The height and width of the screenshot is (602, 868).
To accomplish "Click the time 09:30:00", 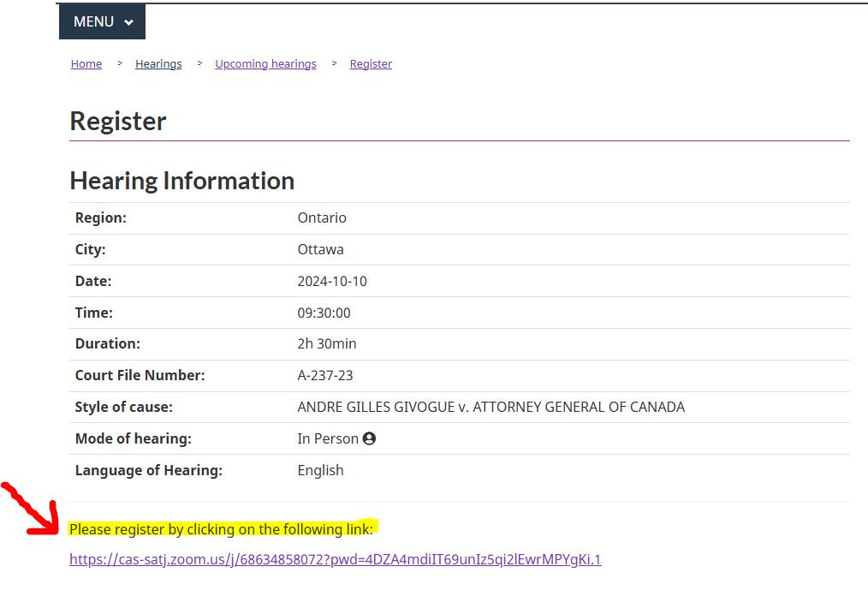I will pos(324,313).
